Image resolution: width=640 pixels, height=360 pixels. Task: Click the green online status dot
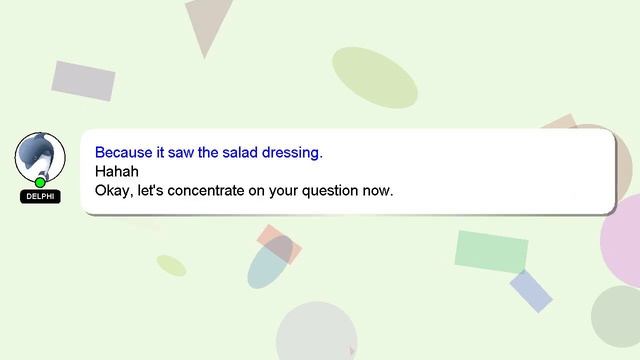coord(40,182)
